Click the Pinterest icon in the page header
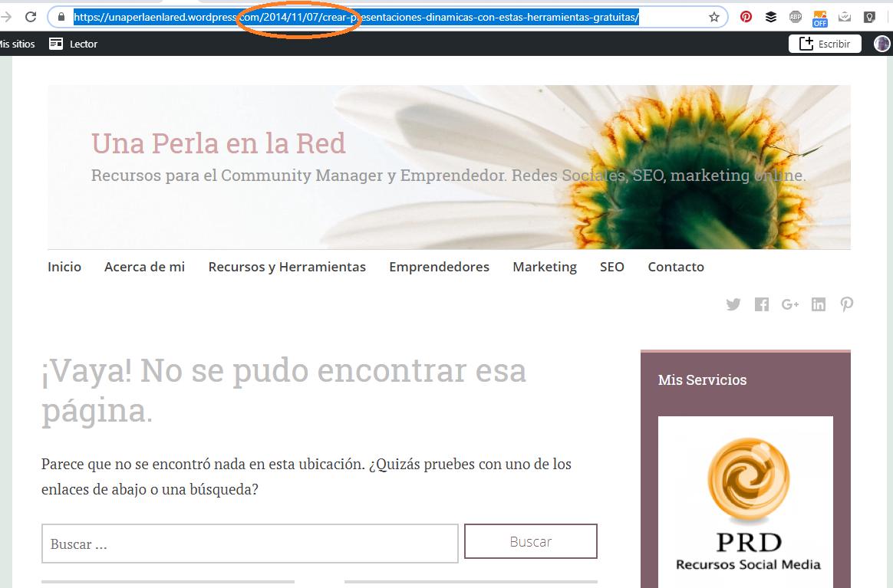The image size is (893, 588). (x=847, y=304)
